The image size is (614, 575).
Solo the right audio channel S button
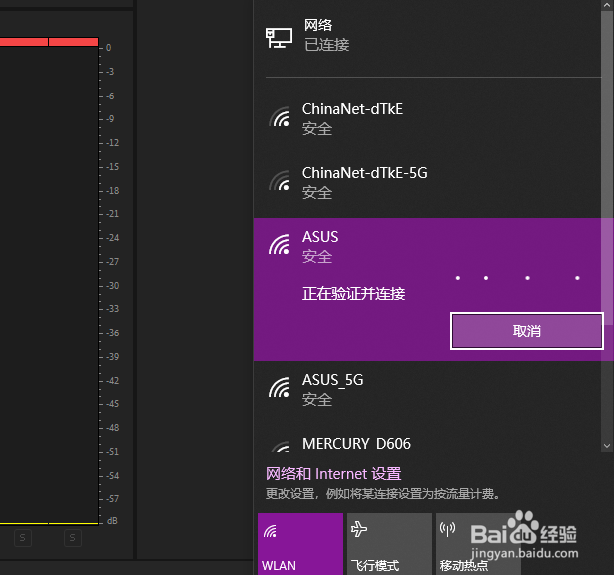coord(73,538)
